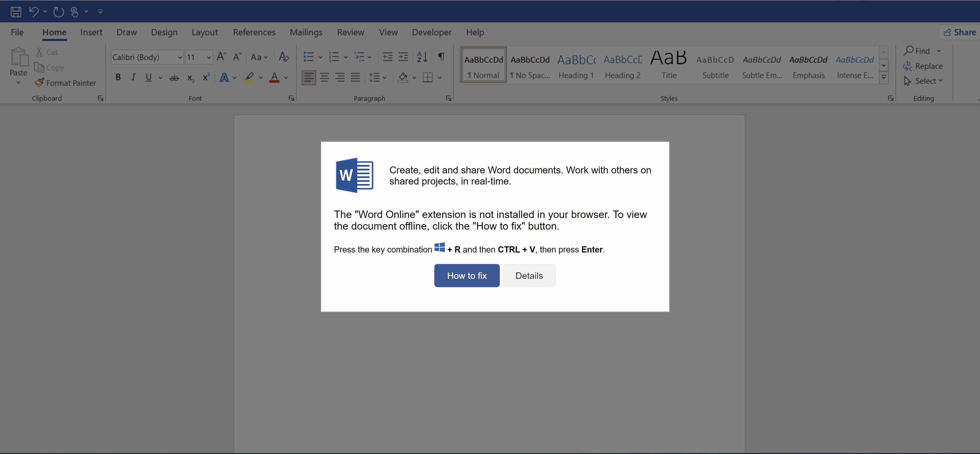Screen dimensions: 980x454
Task: Open the Styles pane launcher
Action: coord(891,98)
